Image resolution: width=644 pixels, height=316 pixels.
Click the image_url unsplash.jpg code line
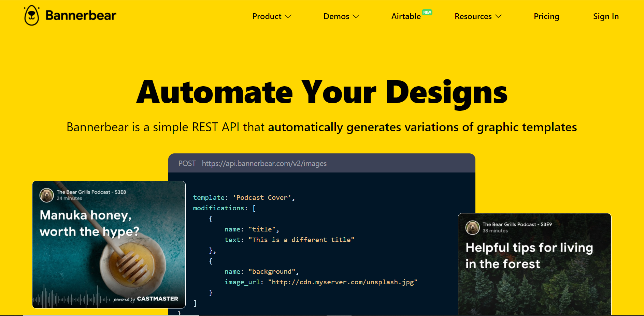point(321,282)
